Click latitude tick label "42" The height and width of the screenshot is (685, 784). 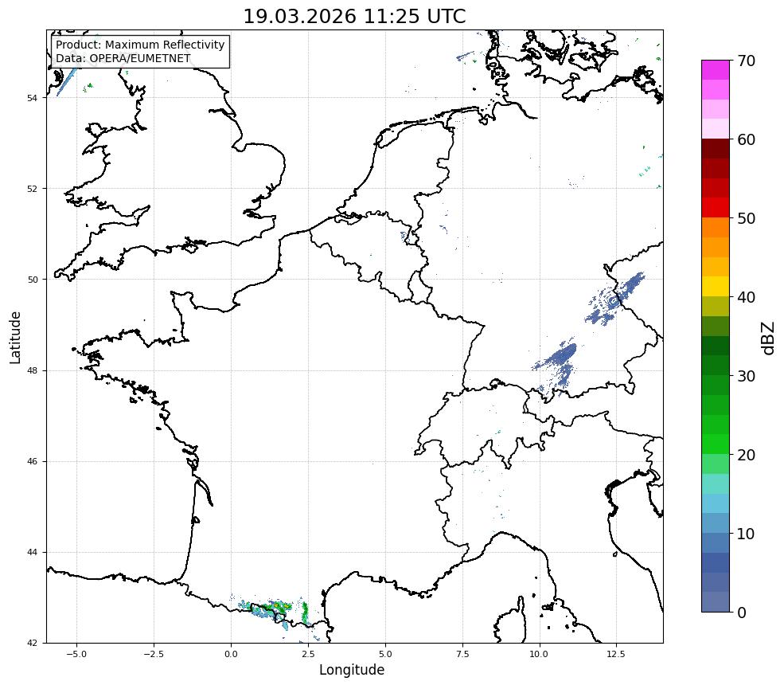pos(32,643)
